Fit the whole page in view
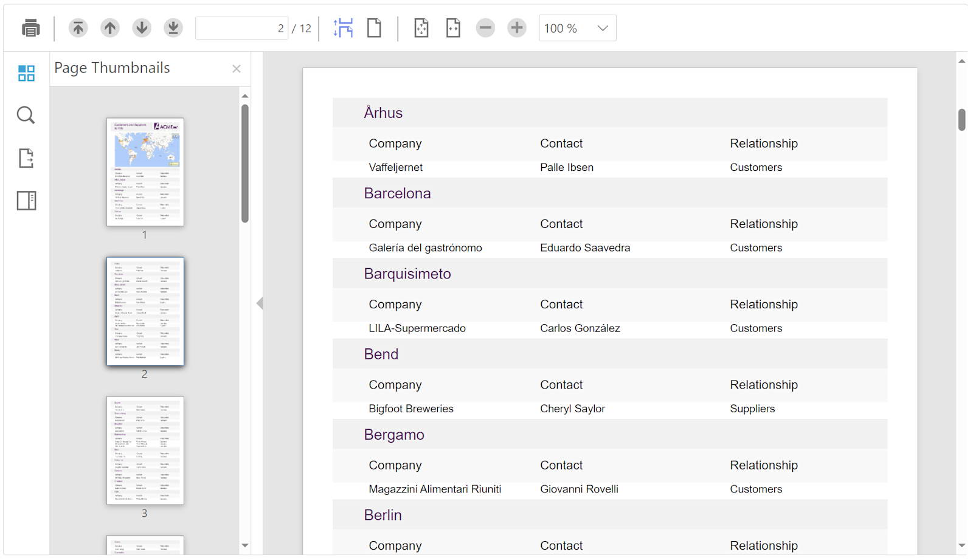This screenshot has width=973, height=560. point(421,28)
